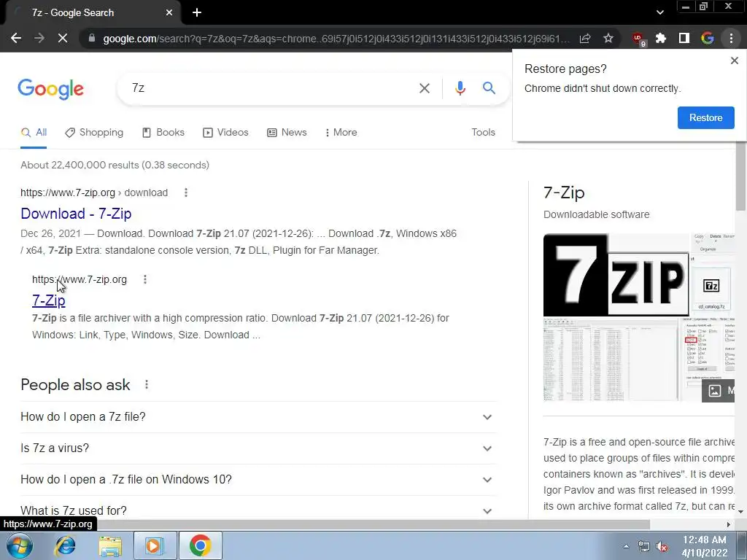
Task: Open the uBlock Origin extension
Action: (638, 39)
